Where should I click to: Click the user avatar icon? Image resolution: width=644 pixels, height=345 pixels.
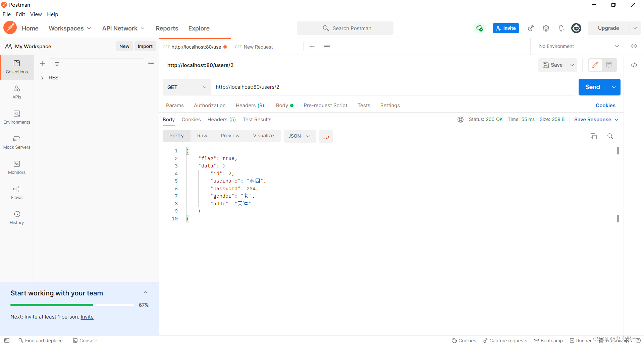pos(576,28)
